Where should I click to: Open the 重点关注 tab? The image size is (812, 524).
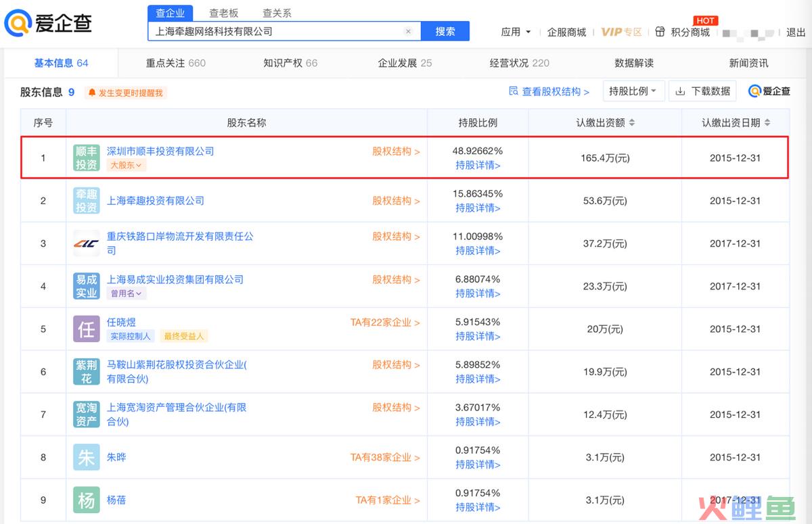click(176, 63)
